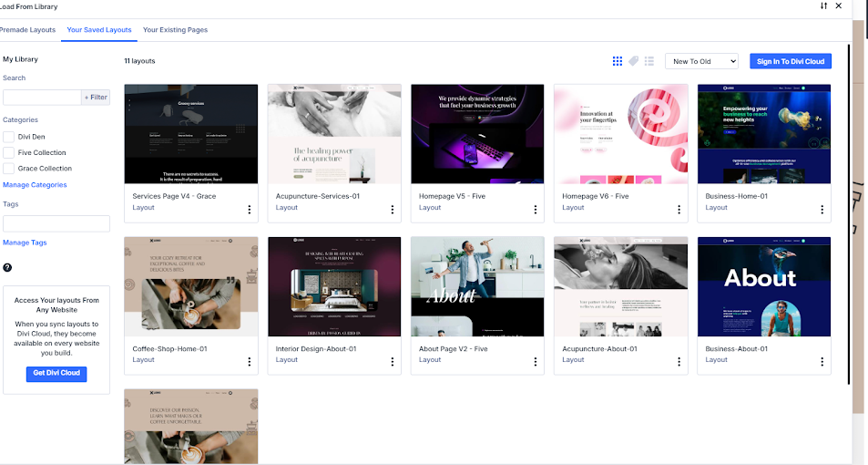Image resolution: width=868 pixels, height=465 pixels.
Task: Switch to list view icon
Action: 649,61
